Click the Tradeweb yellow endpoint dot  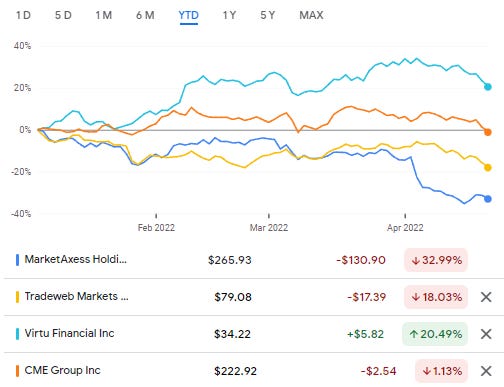pyautogui.click(x=488, y=167)
